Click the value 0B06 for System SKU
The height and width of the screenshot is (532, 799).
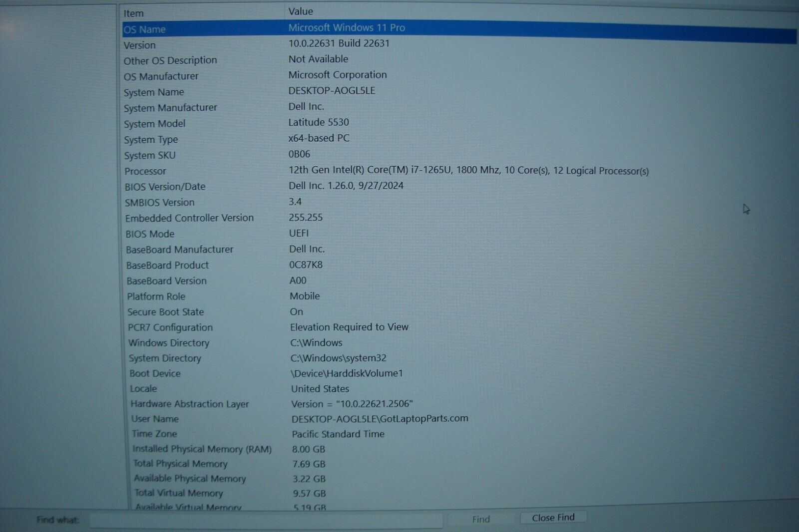pos(299,154)
